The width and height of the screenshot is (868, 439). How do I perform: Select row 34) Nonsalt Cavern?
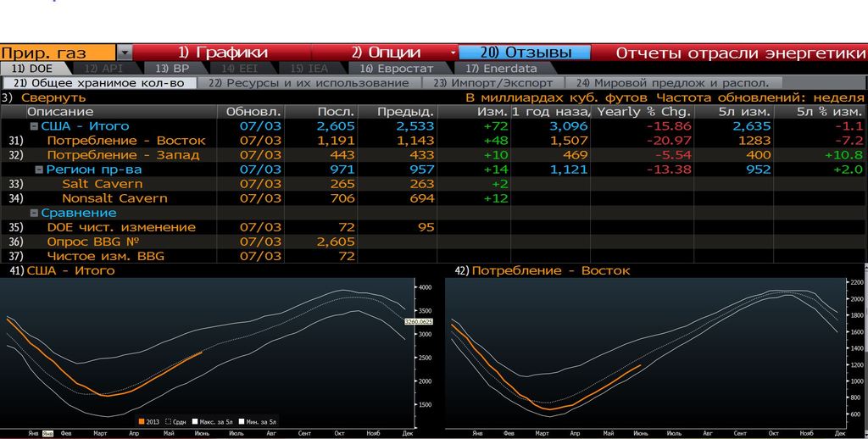pos(434,198)
